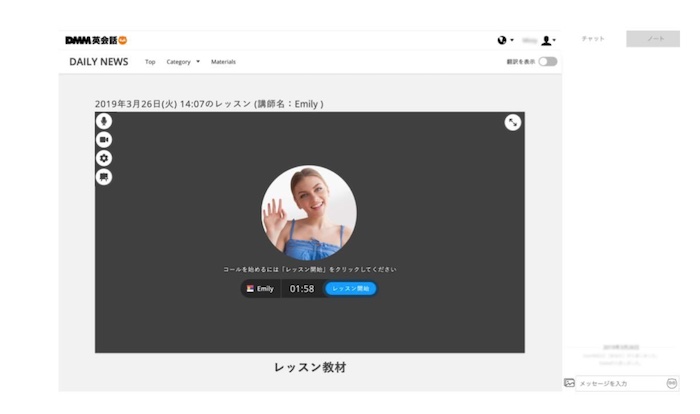Open video call settings gear
Viewport: 700px width, 414px height.
[x=104, y=158]
